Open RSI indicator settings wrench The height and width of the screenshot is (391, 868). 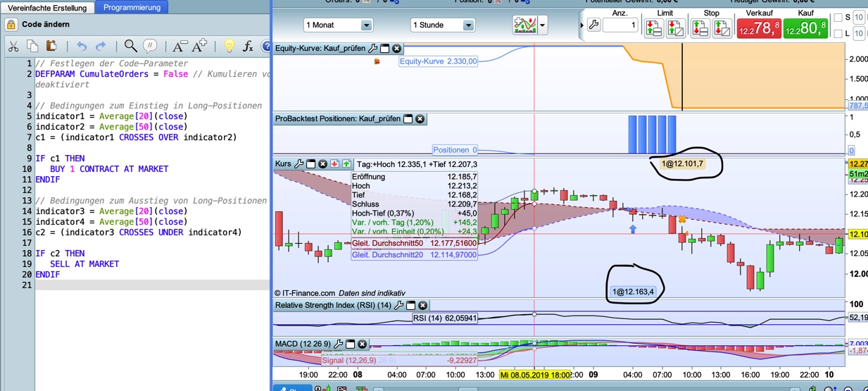tap(398, 305)
